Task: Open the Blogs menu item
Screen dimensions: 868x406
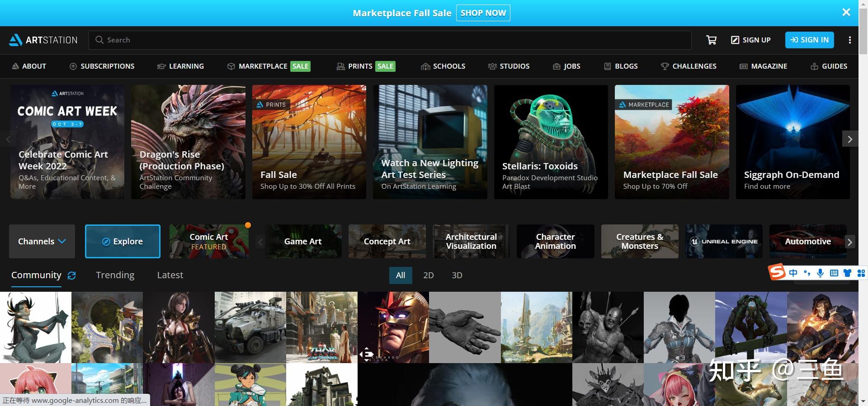Action: 621,66
